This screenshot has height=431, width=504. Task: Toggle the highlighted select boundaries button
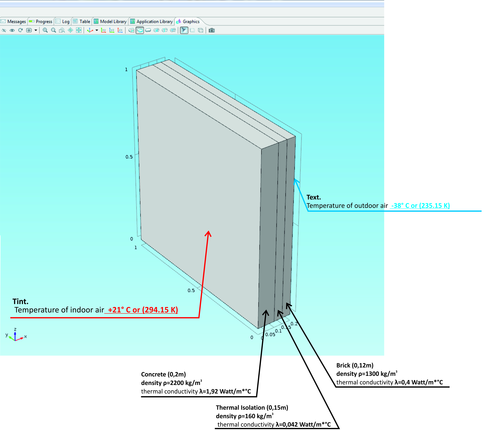[x=140, y=30]
